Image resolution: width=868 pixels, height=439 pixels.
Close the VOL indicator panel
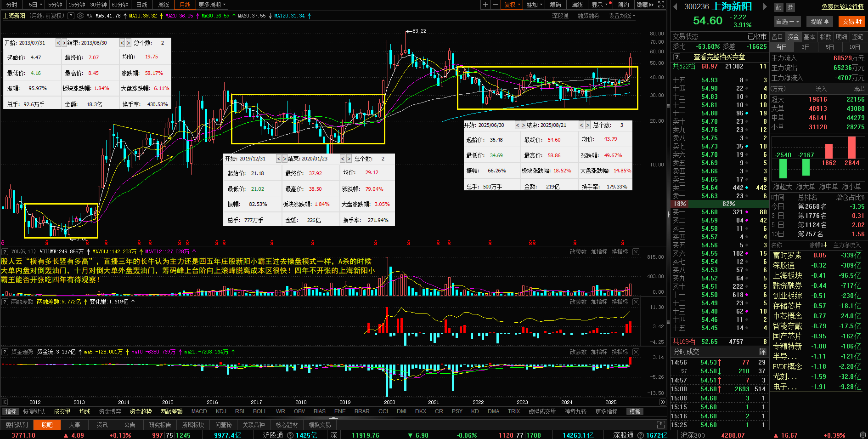[636, 251]
